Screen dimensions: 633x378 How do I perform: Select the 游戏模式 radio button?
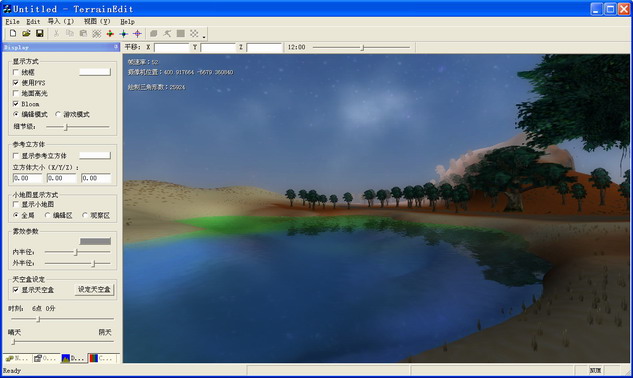pos(58,114)
